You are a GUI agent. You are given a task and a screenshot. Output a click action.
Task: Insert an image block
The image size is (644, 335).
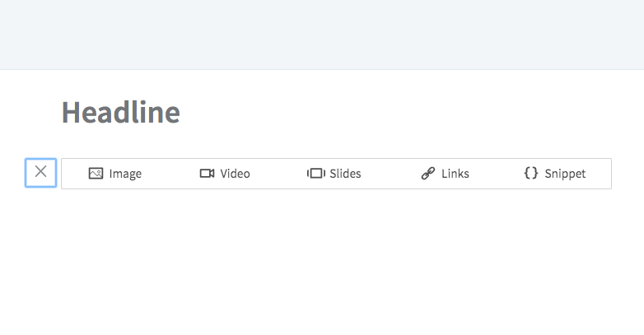point(115,174)
